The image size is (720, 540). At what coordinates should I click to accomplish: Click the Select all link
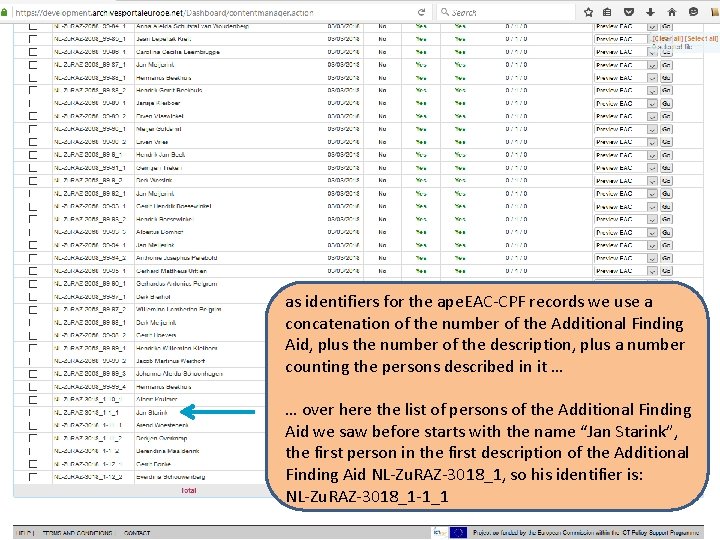[701, 39]
